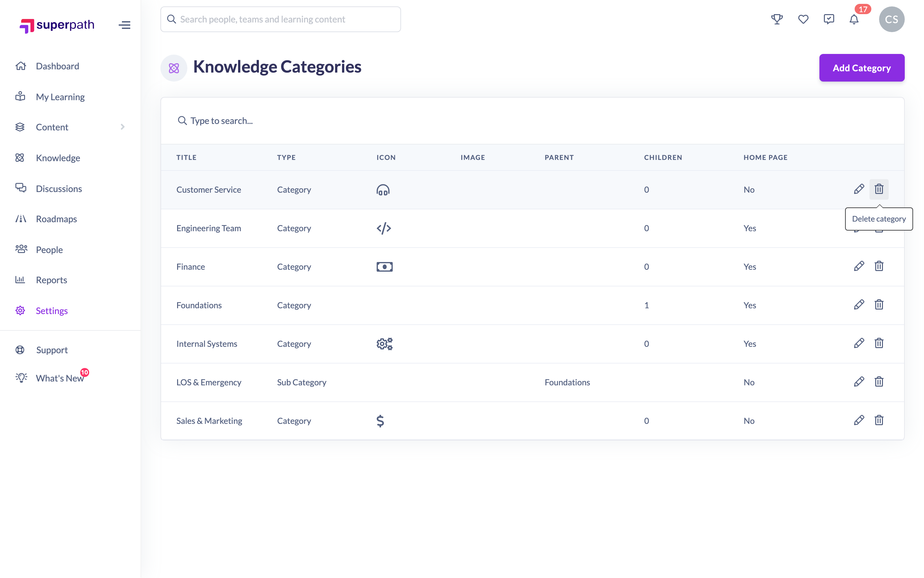
Task: Open Reports in the sidebar
Action: tap(51, 280)
